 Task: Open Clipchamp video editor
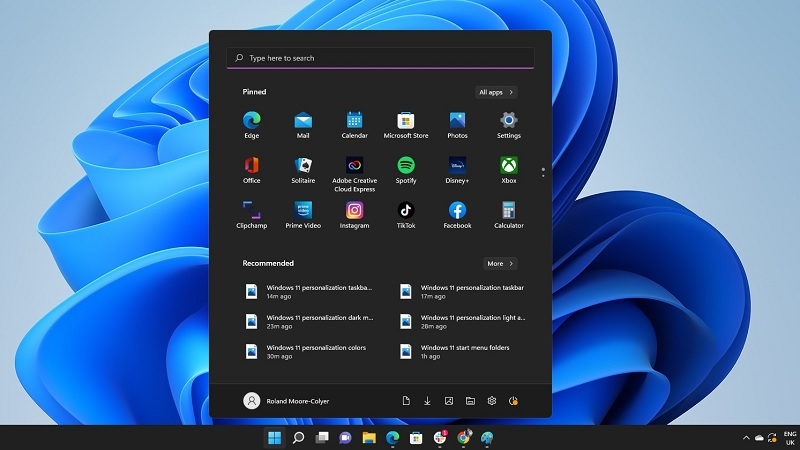[252, 215]
